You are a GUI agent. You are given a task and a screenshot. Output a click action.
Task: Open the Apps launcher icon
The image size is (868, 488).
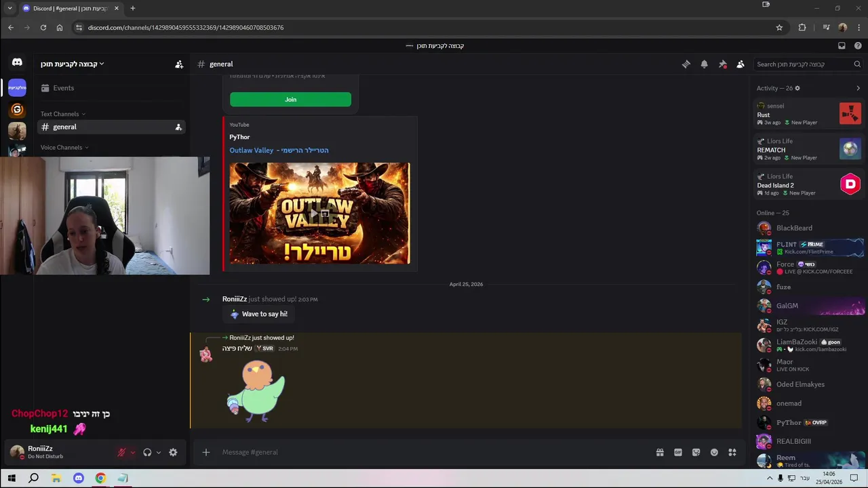coord(732,452)
